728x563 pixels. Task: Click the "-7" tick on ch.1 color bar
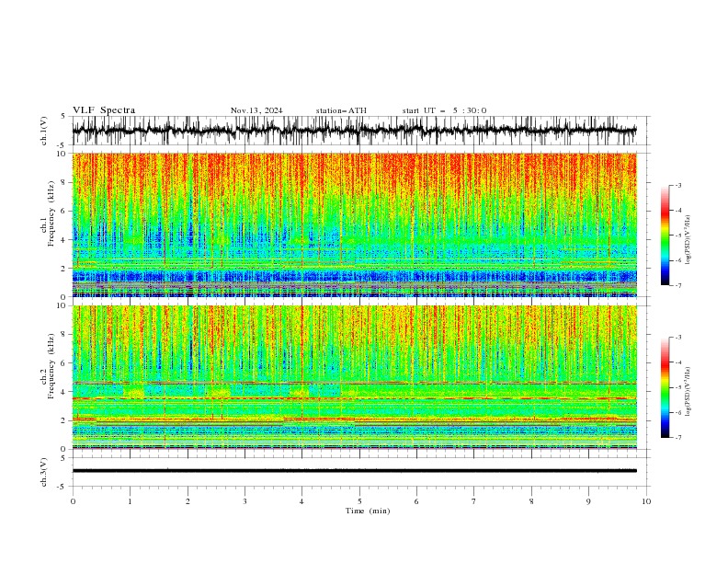click(678, 285)
